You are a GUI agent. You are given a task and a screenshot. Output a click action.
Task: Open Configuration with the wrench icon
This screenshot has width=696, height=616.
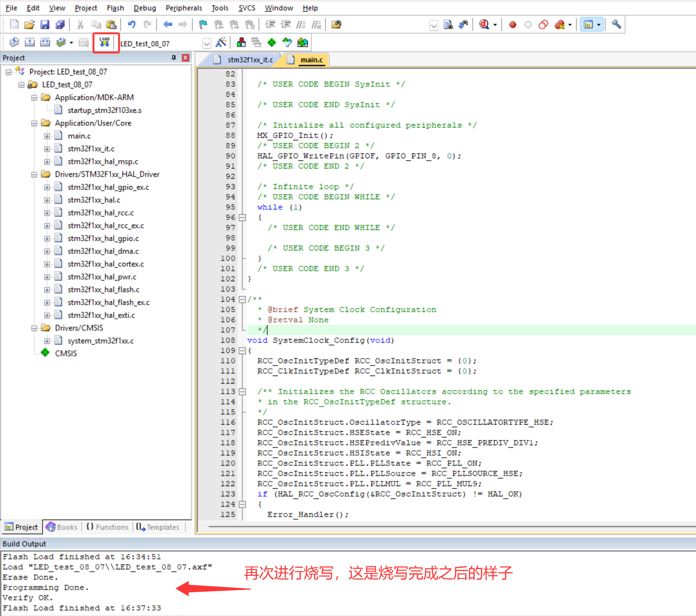coord(616,25)
